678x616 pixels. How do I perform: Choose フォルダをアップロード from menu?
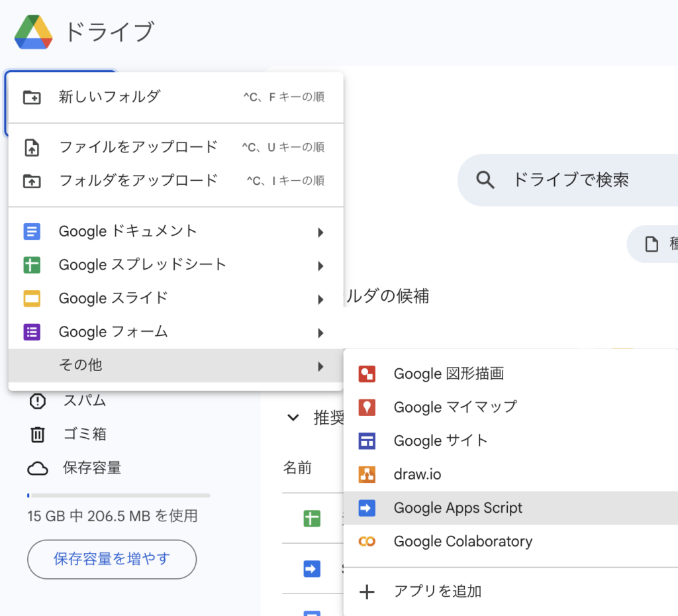175,180
